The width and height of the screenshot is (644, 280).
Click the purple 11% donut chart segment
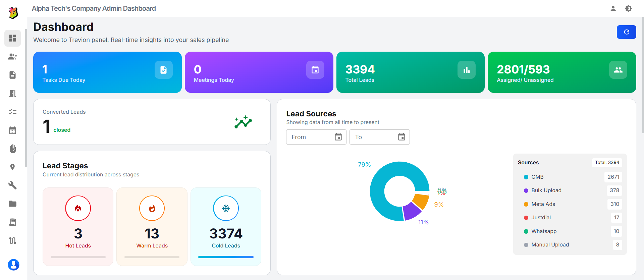click(412, 211)
